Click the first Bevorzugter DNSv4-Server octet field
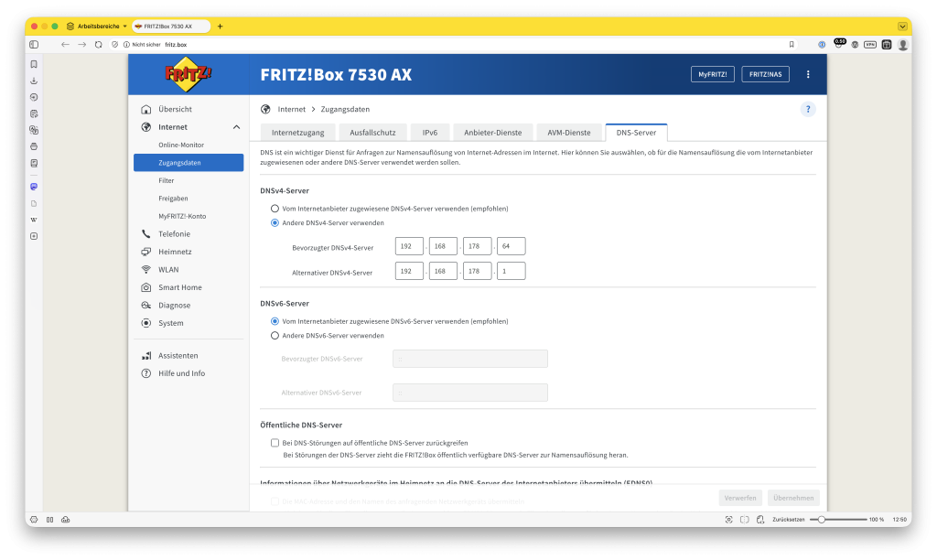 [409, 245]
